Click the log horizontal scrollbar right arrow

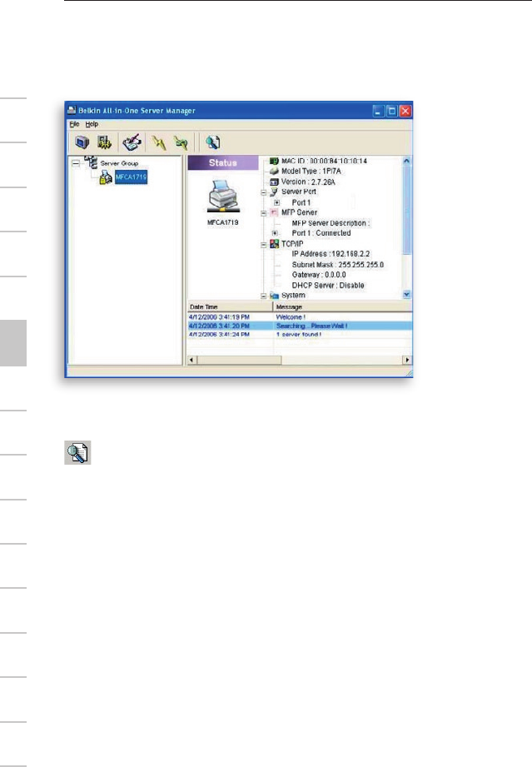[407, 360]
